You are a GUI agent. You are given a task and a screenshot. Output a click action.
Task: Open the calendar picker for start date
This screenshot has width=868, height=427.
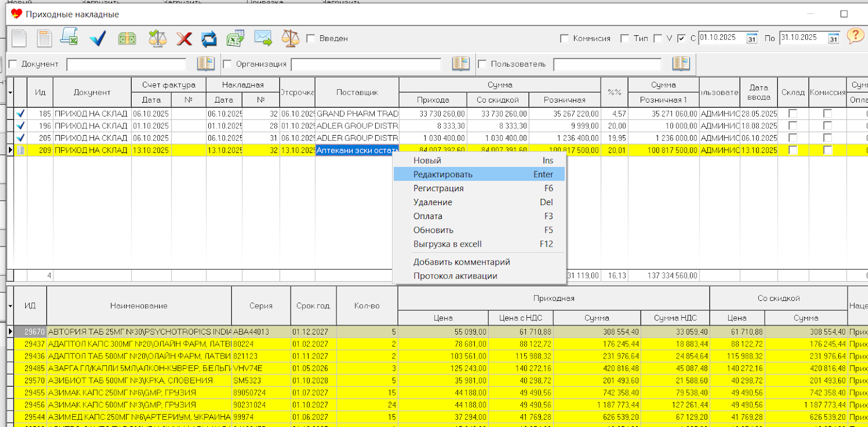(x=752, y=39)
